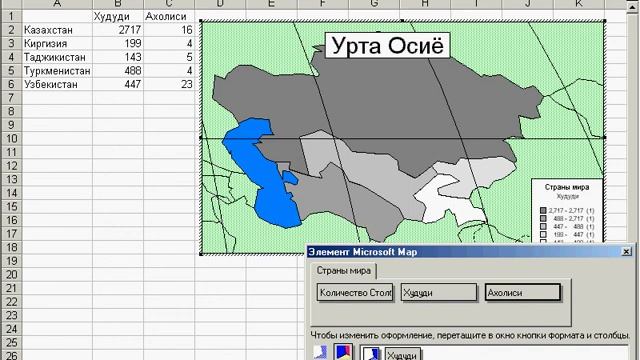640x360 pixels.
Task: Select cell with value 2717
Action: pyautogui.click(x=118, y=30)
